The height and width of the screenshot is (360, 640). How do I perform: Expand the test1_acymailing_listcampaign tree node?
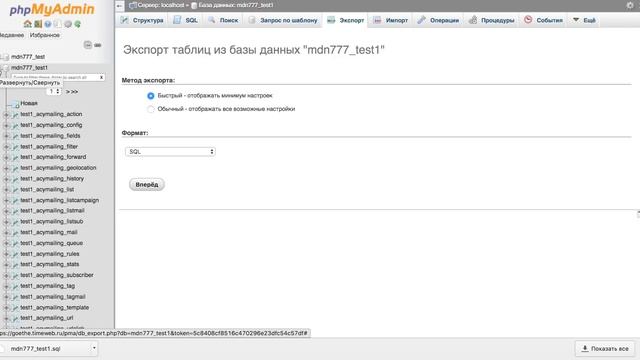coord(6,200)
